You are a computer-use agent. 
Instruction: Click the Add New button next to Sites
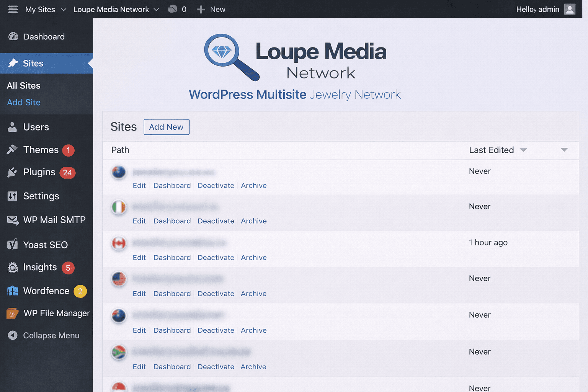[x=166, y=127]
